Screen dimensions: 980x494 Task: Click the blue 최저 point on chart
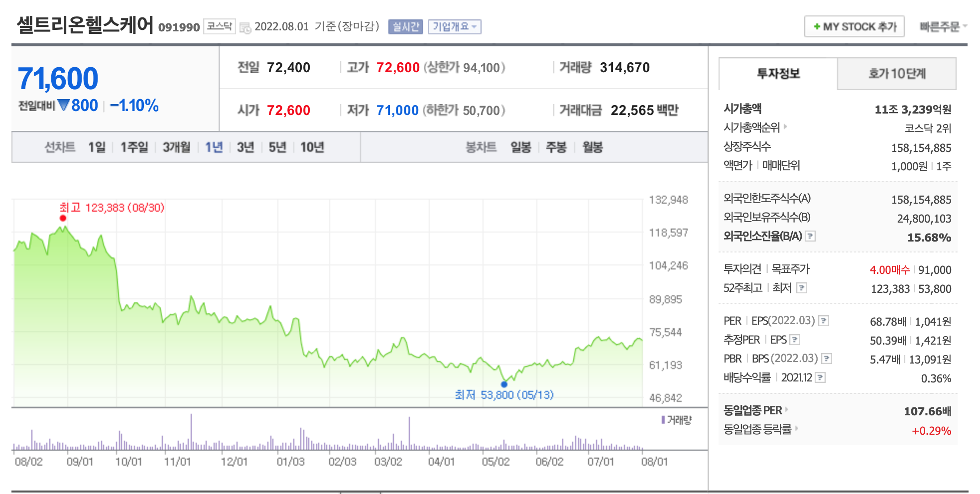[504, 384]
